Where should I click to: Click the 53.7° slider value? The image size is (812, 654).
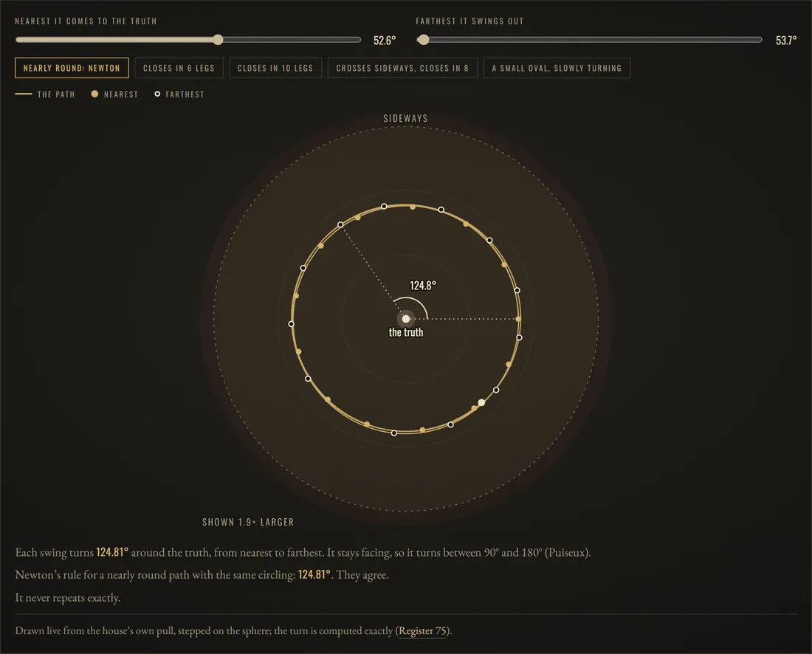coord(786,41)
